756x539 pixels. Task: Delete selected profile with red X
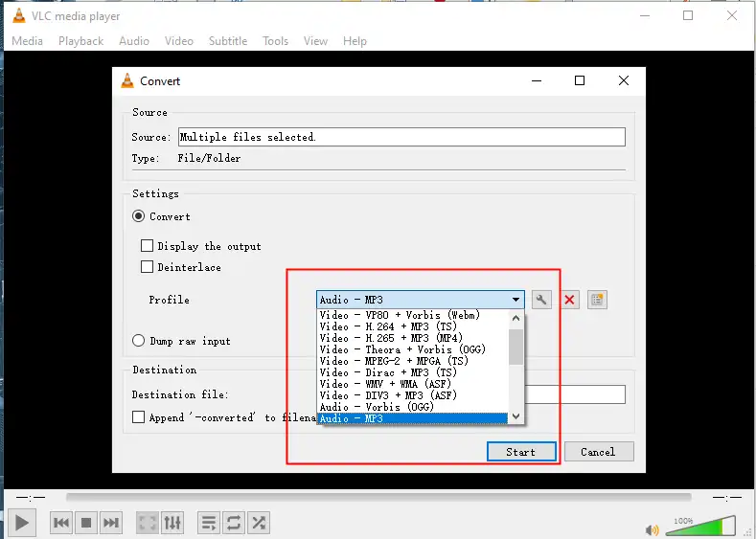pyautogui.click(x=569, y=300)
